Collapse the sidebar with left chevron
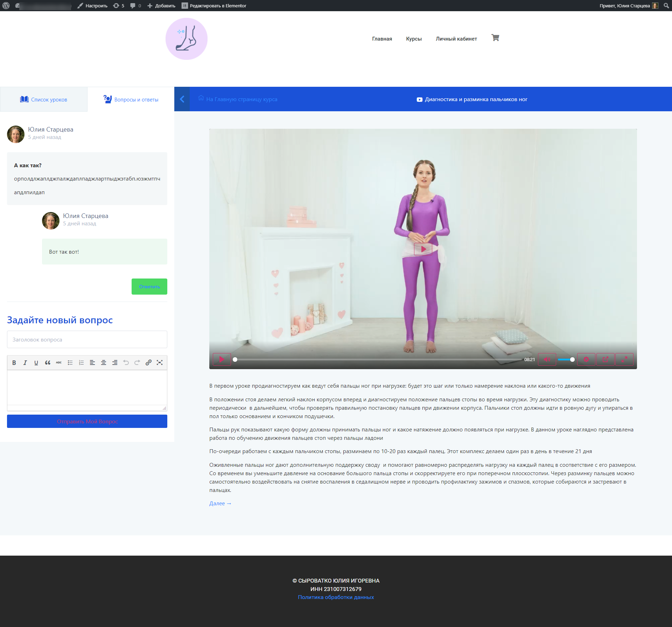This screenshot has height=627, width=672. tap(182, 99)
